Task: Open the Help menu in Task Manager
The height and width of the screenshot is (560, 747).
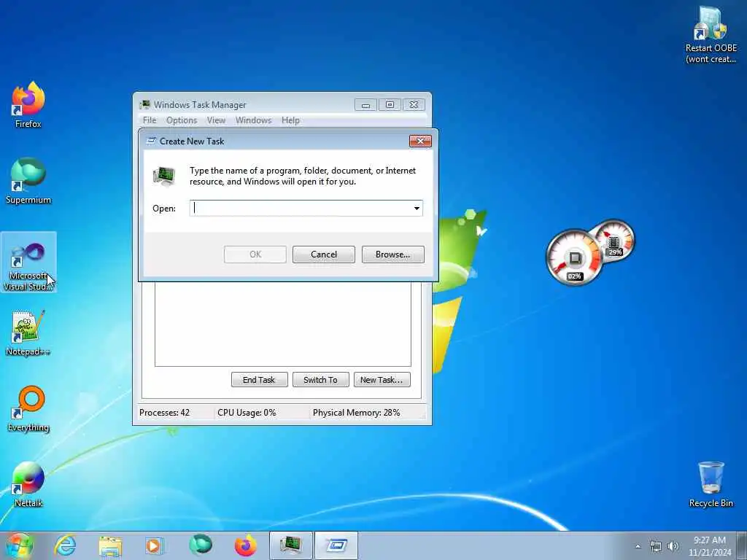Action: click(290, 120)
